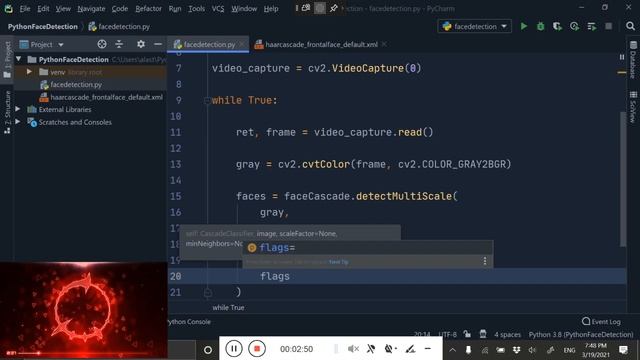Open the Structure tool window
The image size is (640, 360).
pyautogui.click(x=7, y=112)
